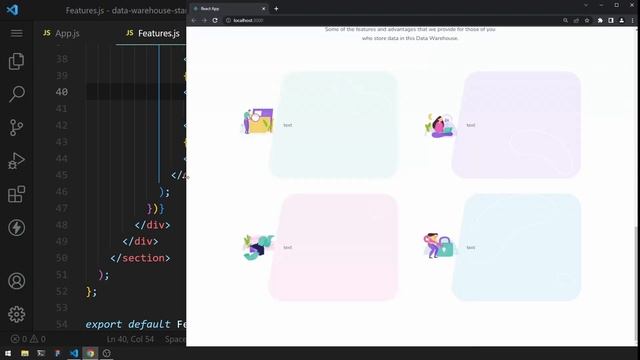Open a new browser tab

click(x=276, y=9)
